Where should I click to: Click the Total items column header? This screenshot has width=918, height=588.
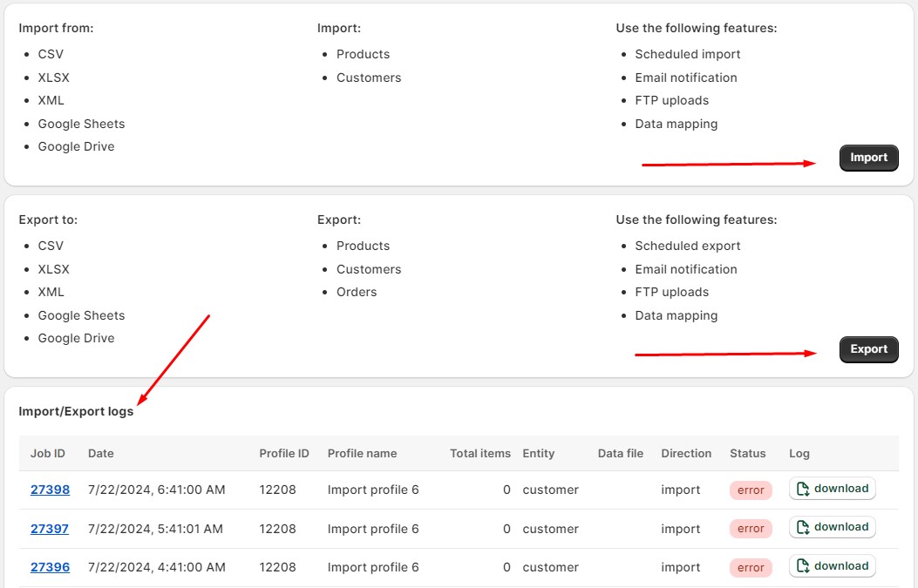479,453
